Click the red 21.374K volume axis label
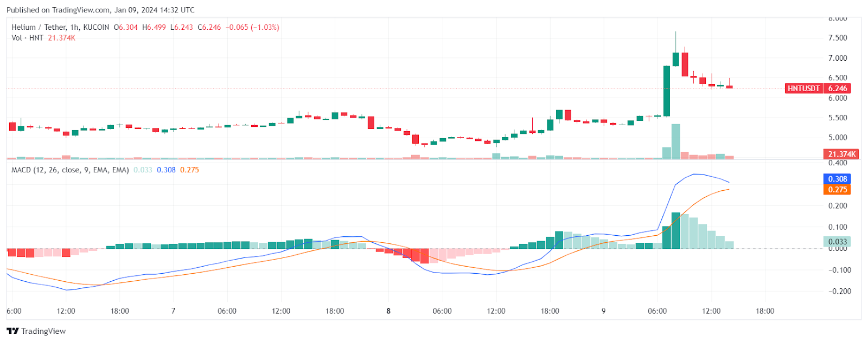This screenshot has width=868, height=342. [841, 154]
